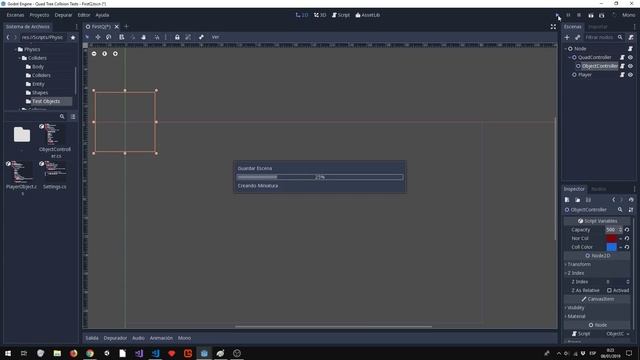The width and height of the screenshot is (640, 360).
Task: Expand the Visibility section
Action: pyautogui.click(x=597, y=307)
